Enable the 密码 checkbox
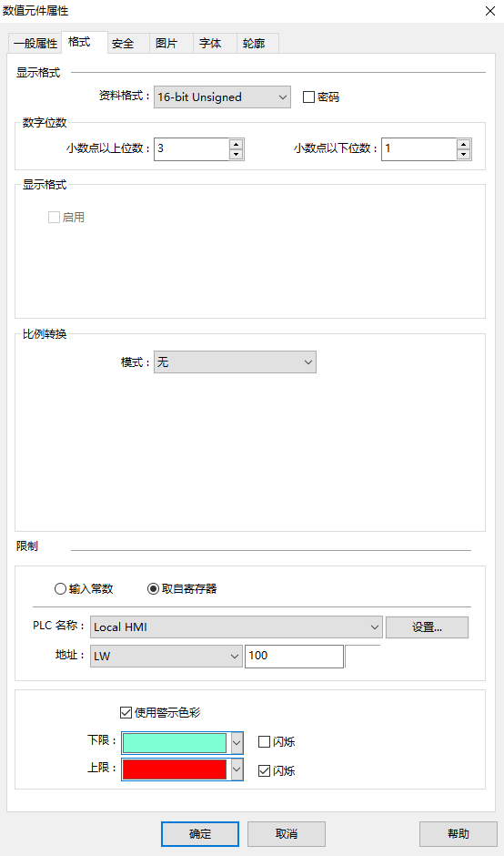The image size is (504, 856). (308, 97)
